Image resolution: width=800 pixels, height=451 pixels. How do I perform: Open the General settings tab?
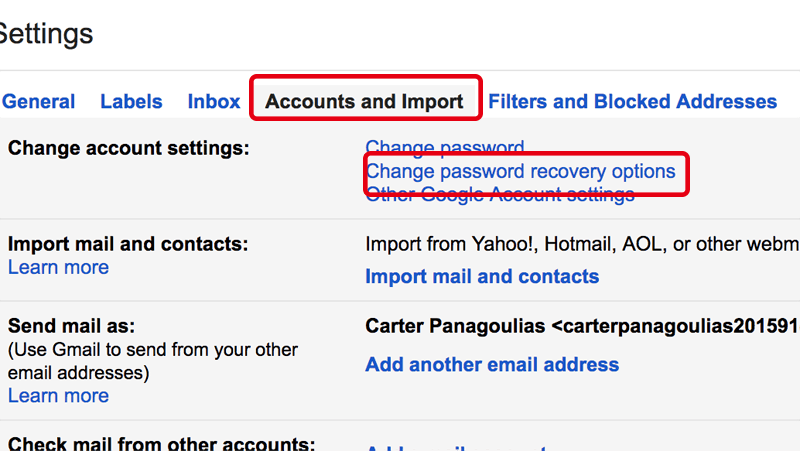pos(38,101)
